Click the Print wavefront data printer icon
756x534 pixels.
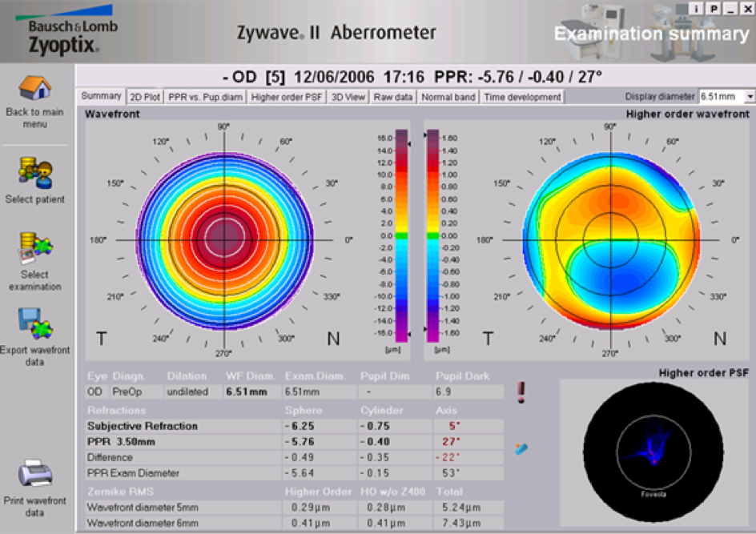point(34,474)
